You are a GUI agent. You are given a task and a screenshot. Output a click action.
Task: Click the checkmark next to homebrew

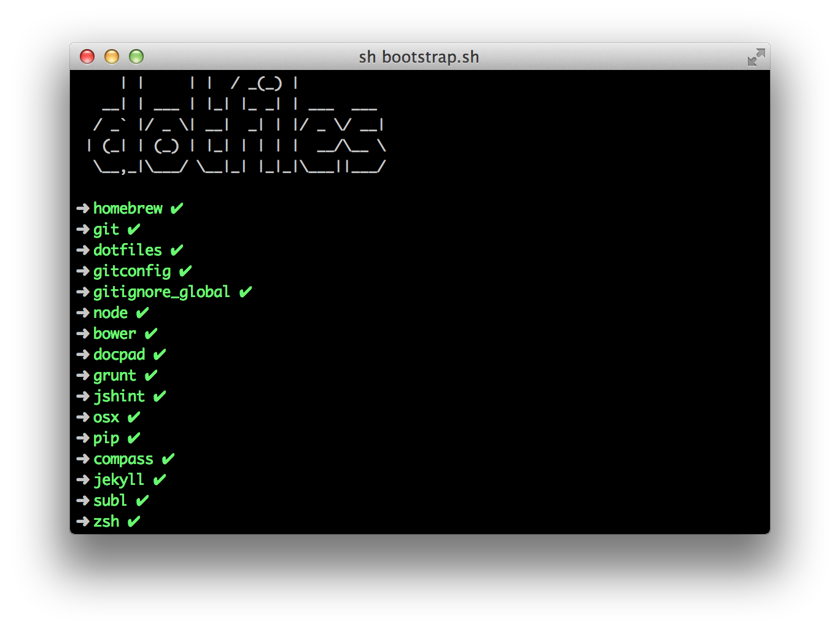(177, 209)
